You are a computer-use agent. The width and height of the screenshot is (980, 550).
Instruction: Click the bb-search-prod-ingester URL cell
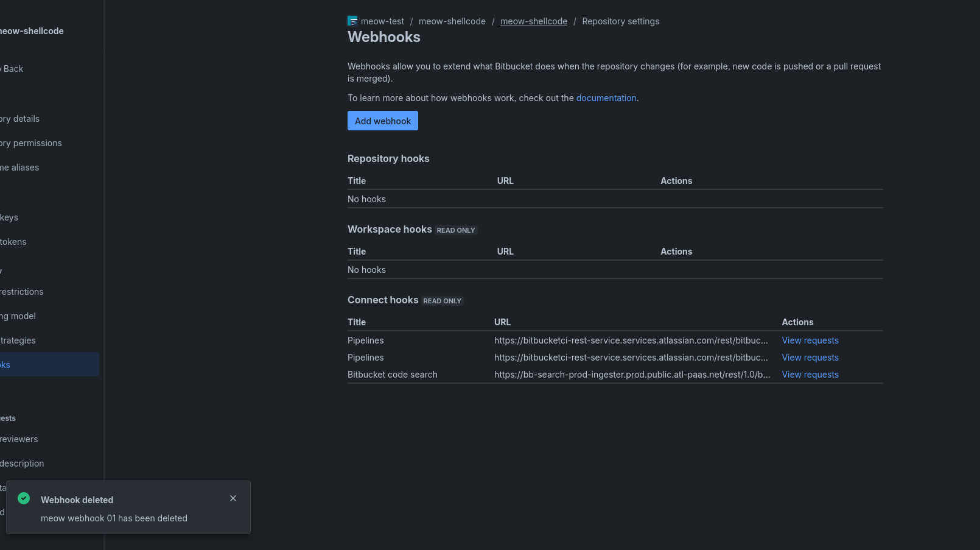632,375
